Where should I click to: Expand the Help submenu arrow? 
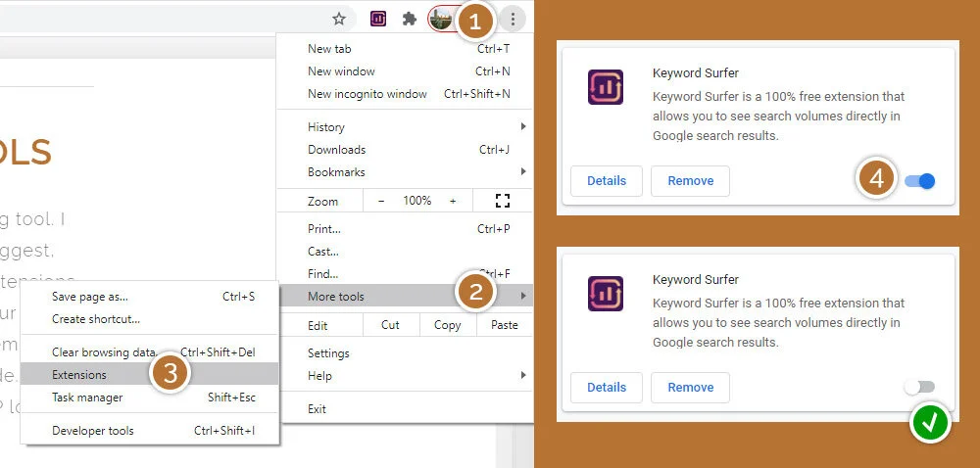pos(523,376)
